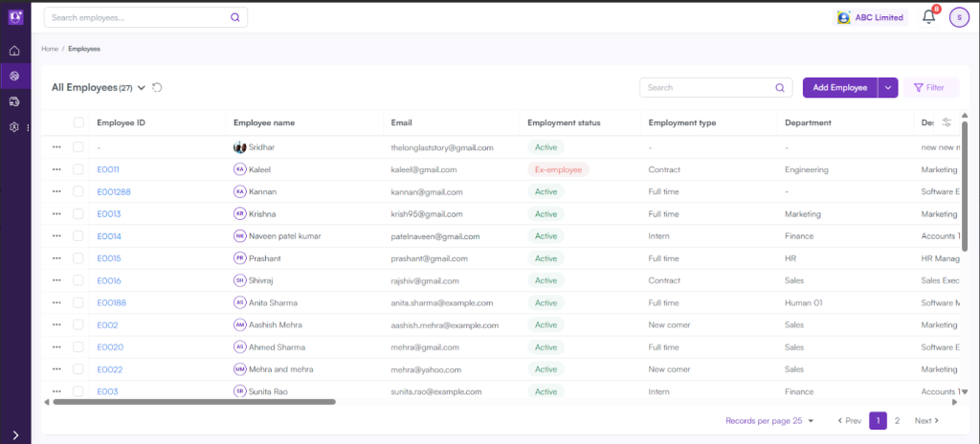
Task: Open the column settings icon in table header
Action: coord(947,122)
